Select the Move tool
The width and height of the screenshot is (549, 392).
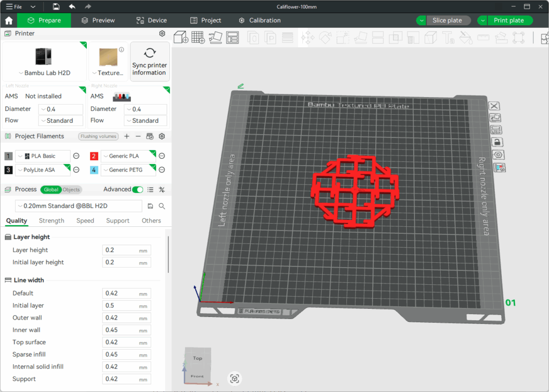tap(308, 38)
